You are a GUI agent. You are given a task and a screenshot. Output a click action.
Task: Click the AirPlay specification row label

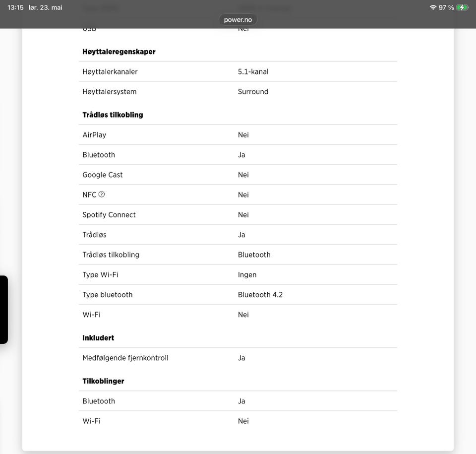click(x=94, y=134)
